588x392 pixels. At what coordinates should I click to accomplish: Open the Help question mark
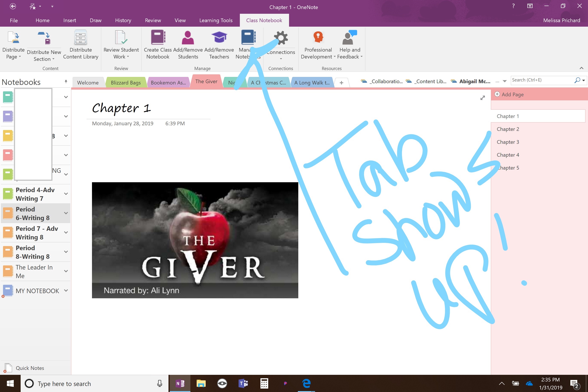[x=513, y=6]
